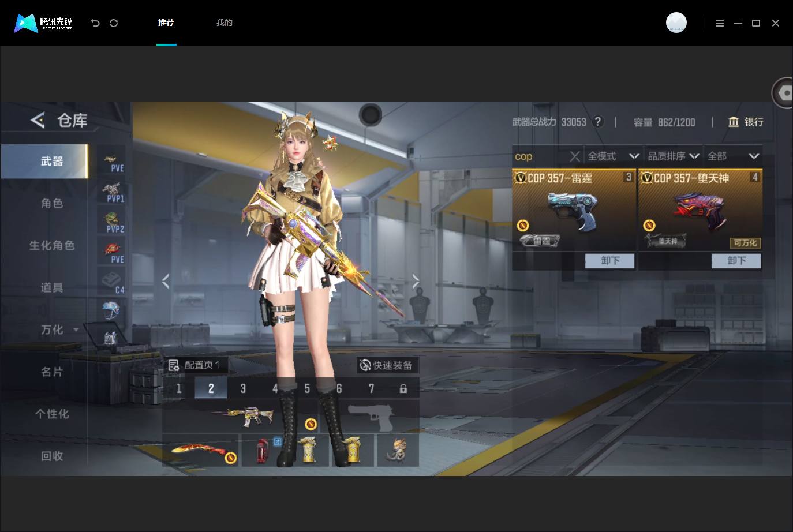Expand the 万化 submenu arrow
This screenshot has height=532, width=793.
click(x=76, y=329)
